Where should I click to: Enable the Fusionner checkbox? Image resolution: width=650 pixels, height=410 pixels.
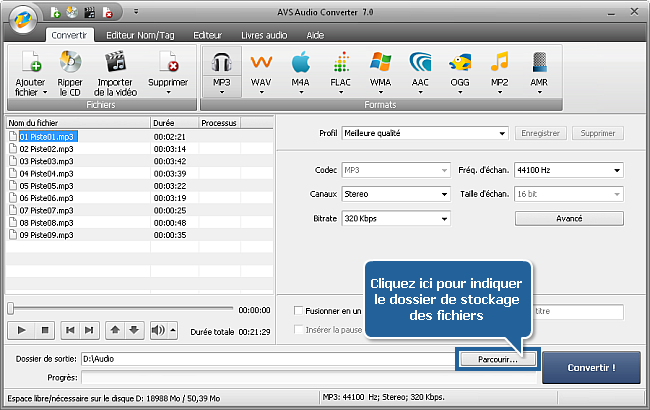[298, 311]
